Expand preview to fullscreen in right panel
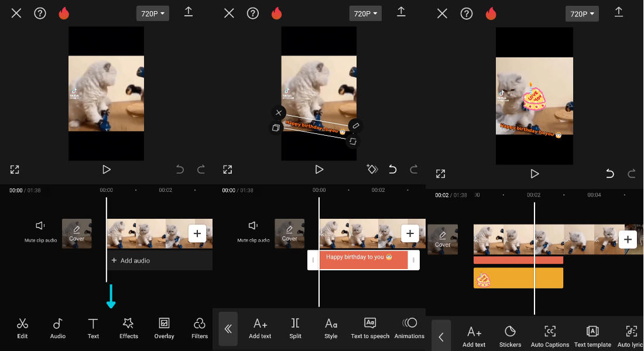This screenshot has width=644, height=351. coord(441,174)
